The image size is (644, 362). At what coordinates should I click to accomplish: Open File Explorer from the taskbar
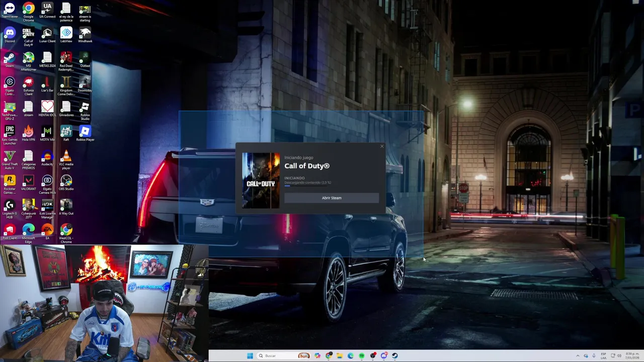340,355
